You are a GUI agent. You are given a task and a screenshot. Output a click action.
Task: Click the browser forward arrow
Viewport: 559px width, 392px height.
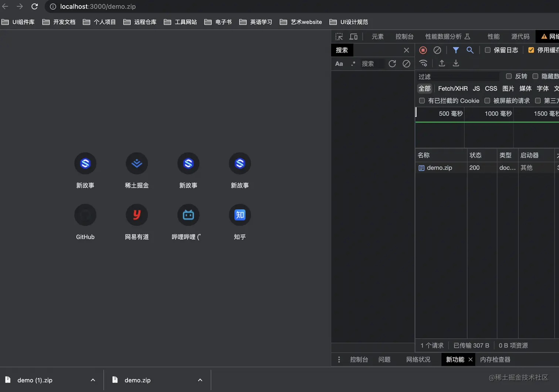[20, 6]
